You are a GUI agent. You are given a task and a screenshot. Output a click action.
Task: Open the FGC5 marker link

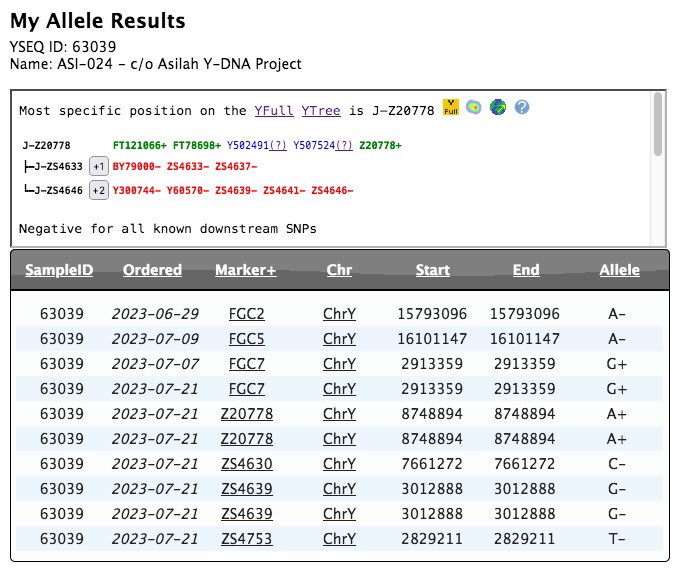[x=247, y=339]
